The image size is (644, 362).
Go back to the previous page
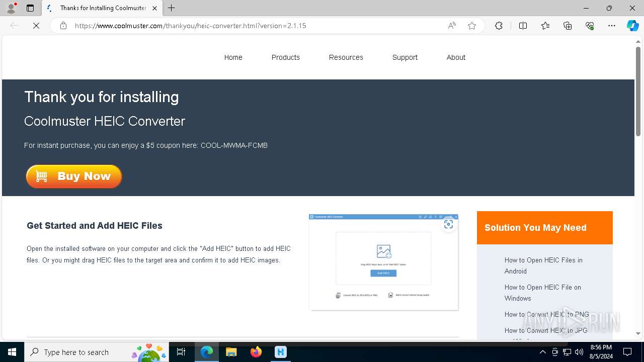pyautogui.click(x=14, y=26)
